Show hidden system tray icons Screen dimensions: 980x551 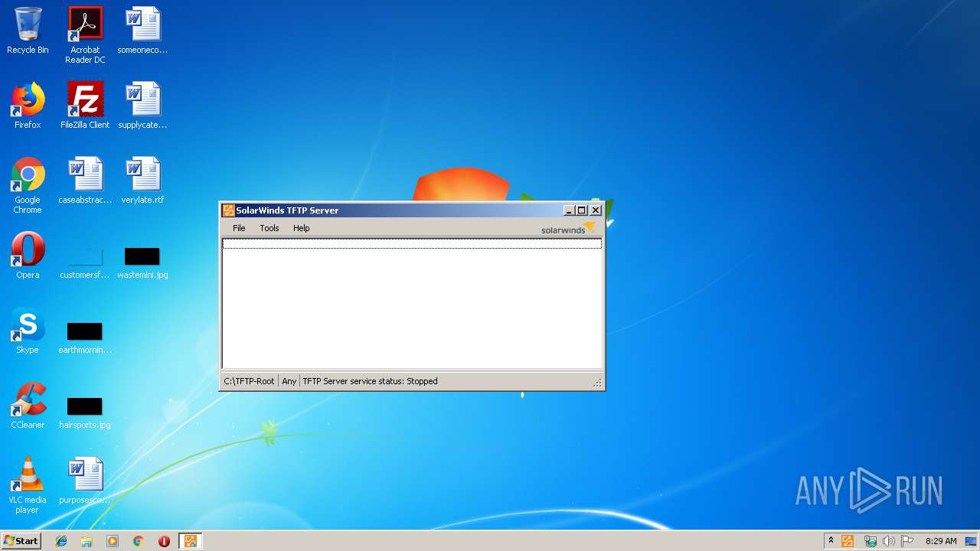831,541
